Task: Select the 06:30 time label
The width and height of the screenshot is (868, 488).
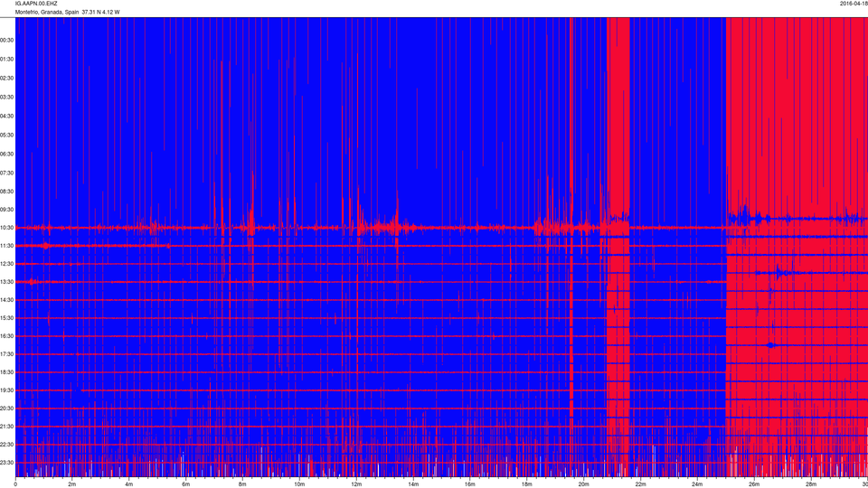Action: [x=6, y=154]
